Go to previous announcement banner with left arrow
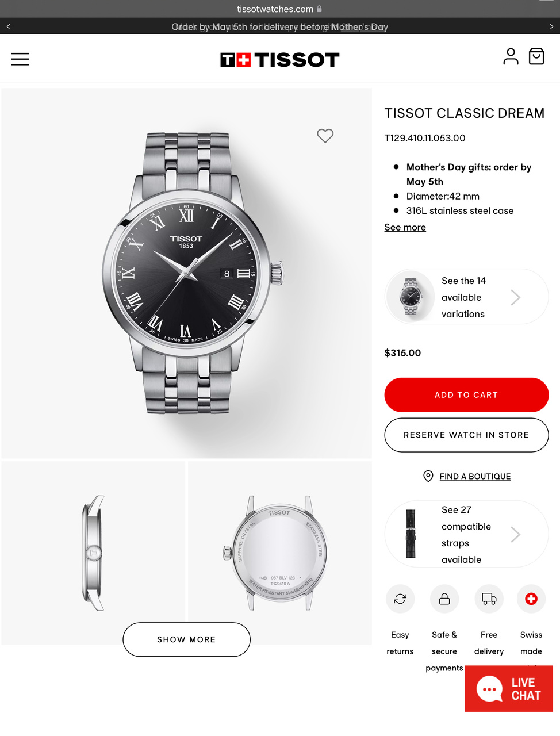The image size is (560, 736). [x=9, y=26]
